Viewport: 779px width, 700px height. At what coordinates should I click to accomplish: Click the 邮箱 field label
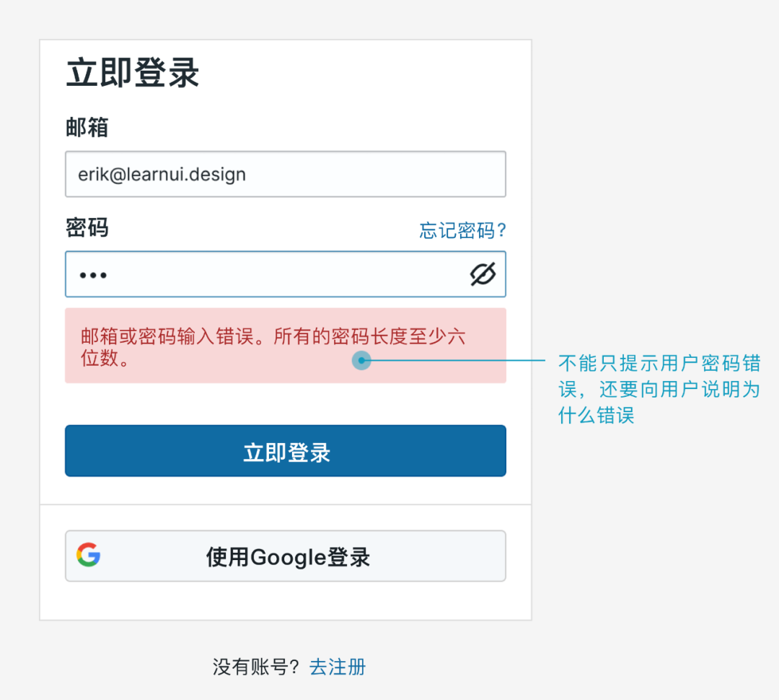(87, 127)
